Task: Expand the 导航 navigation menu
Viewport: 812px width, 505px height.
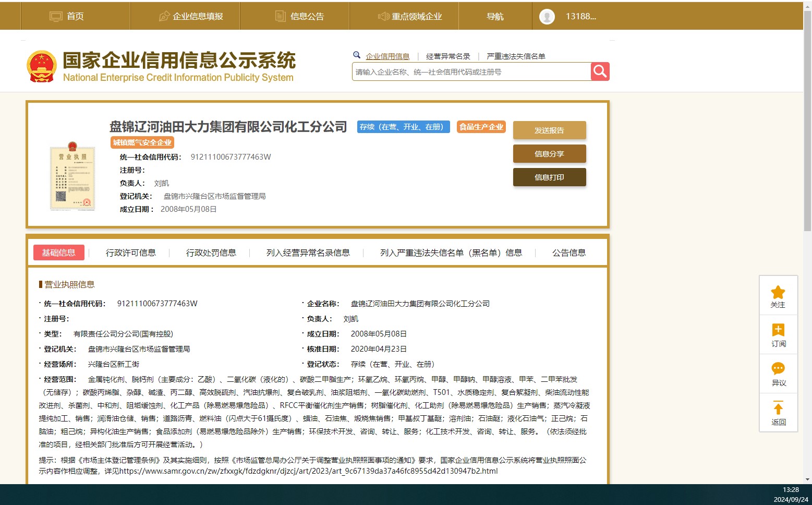Action: pyautogui.click(x=495, y=16)
